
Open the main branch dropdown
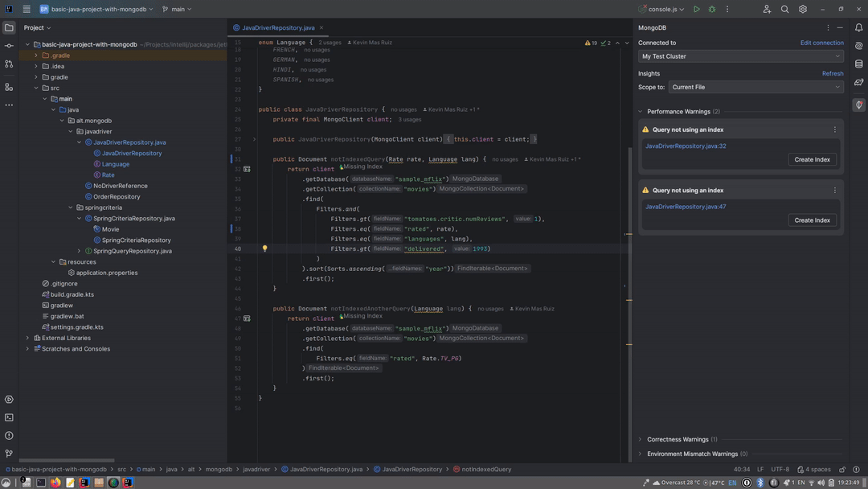[177, 9]
